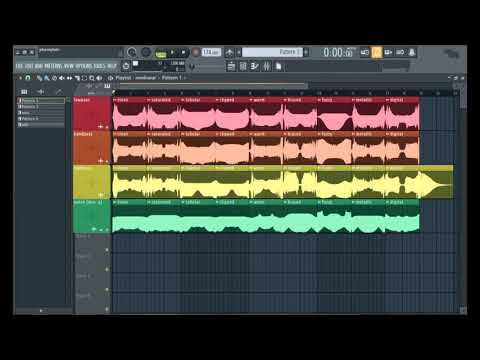480x360 pixels.
Task: Select the playlist Slip tool
Action: tap(69, 78)
